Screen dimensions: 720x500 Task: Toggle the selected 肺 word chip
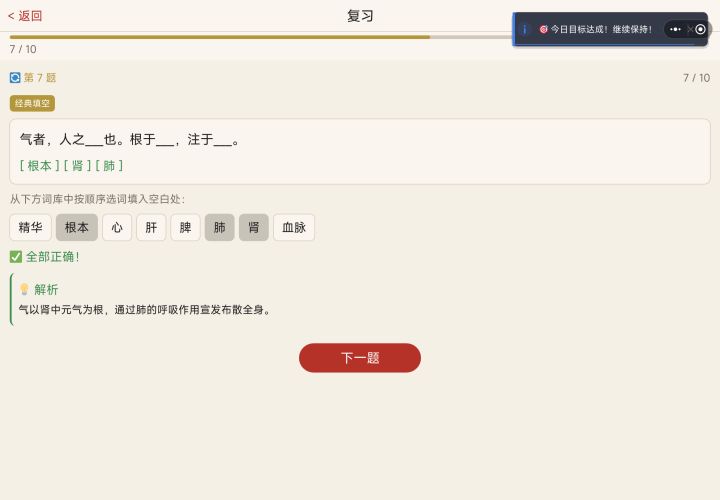[x=219, y=227]
